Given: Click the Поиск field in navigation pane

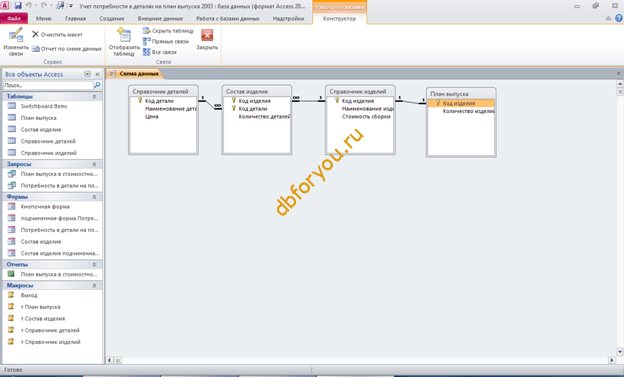Looking at the screenshot, I should [48, 85].
